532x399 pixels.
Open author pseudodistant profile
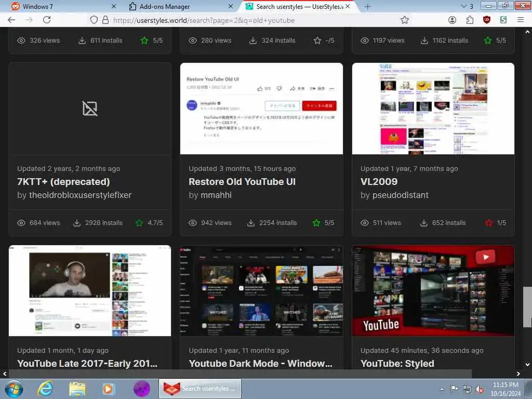(x=401, y=195)
